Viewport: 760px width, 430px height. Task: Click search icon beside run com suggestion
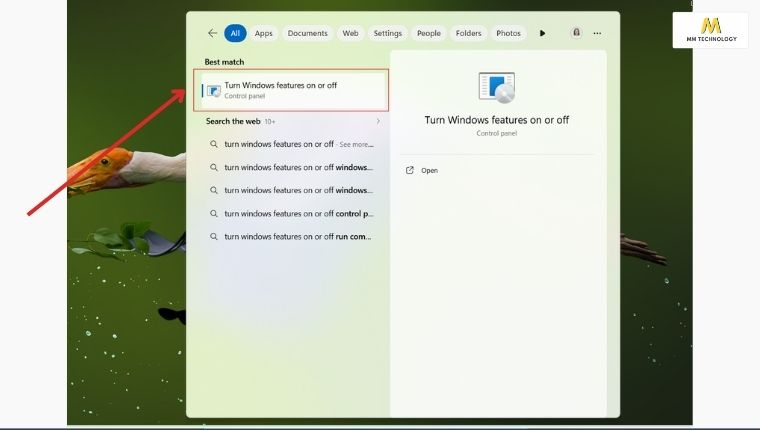click(214, 237)
